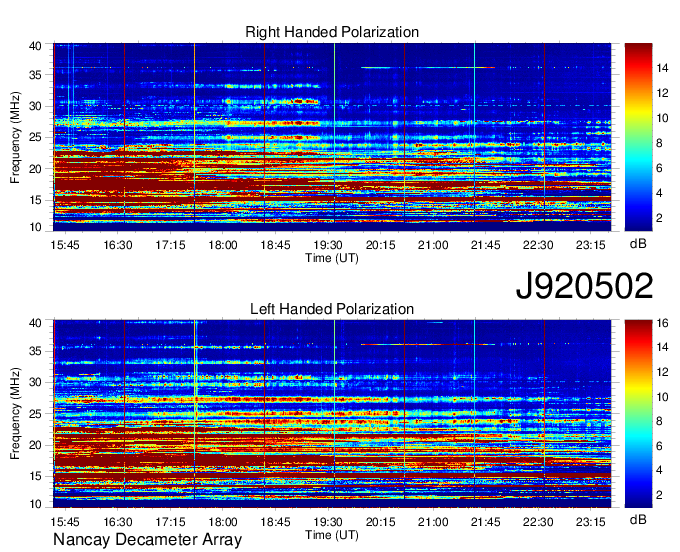Viewport: 680px width, 552px height.
Task: Click "15" MHz tick of Right Handed plot
Action: tap(35, 200)
